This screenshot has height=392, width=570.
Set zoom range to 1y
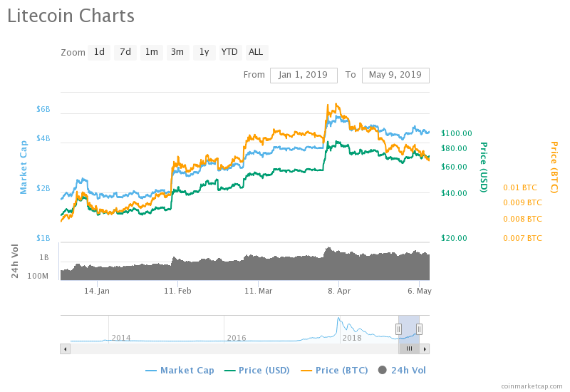(204, 52)
